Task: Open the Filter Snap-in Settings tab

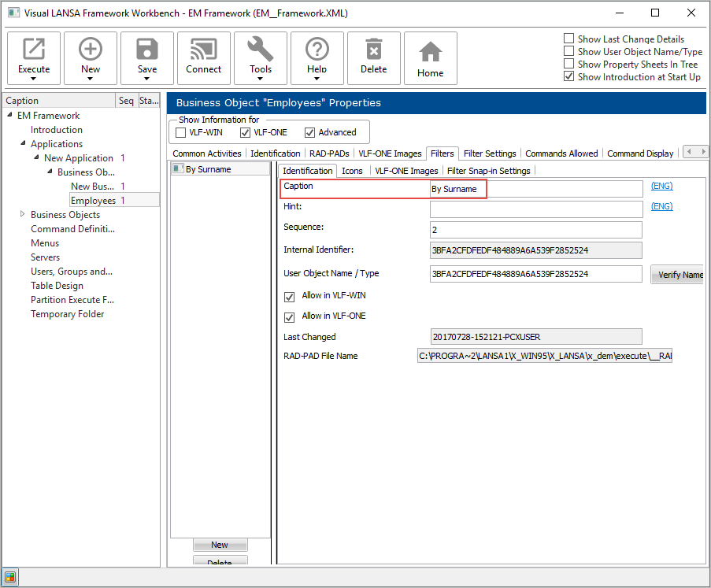Action: (x=488, y=171)
